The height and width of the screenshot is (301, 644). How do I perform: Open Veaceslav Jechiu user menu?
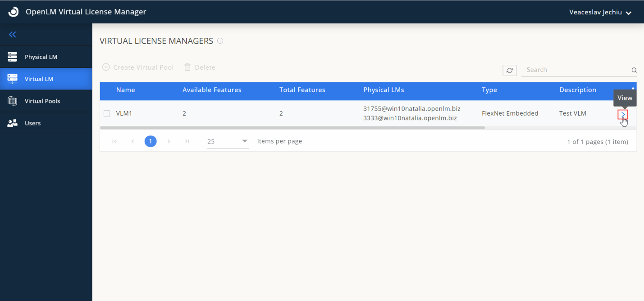(600, 12)
